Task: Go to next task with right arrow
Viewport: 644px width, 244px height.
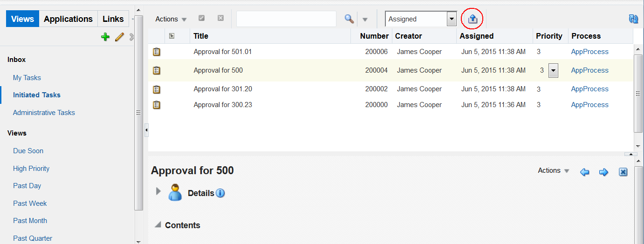Action: 603,172
